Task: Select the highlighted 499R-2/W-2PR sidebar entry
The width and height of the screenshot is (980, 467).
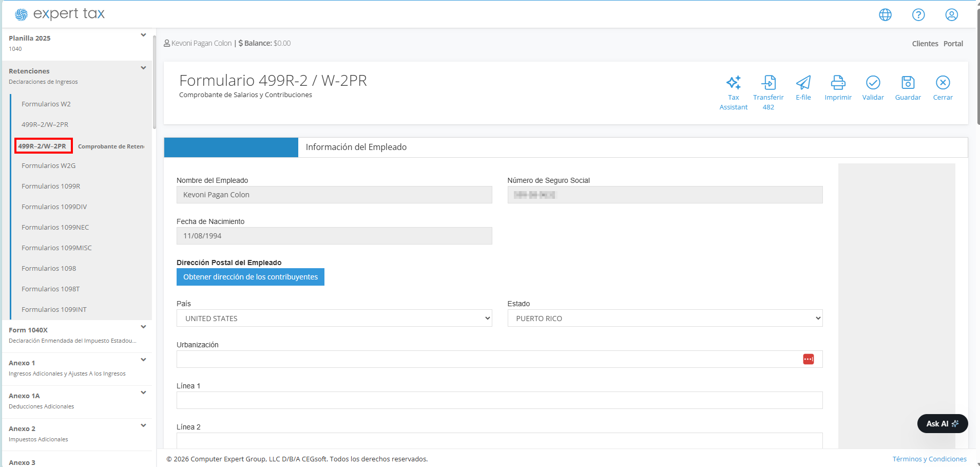Action: coord(43,146)
